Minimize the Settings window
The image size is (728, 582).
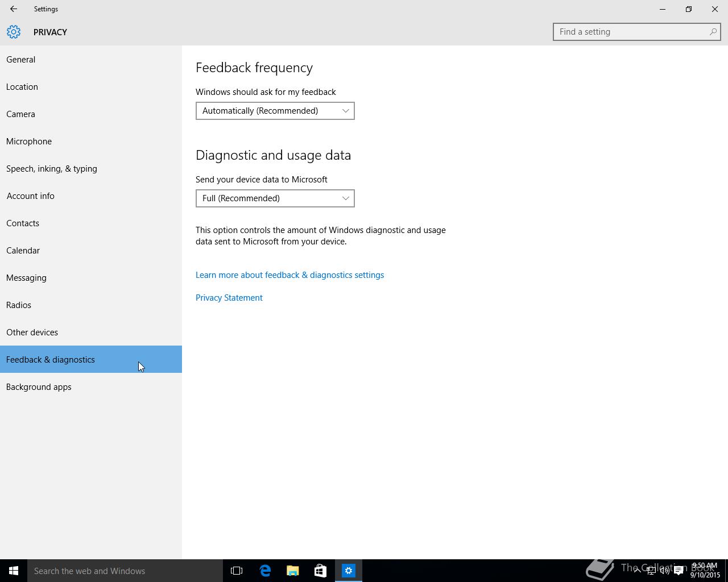[663, 9]
